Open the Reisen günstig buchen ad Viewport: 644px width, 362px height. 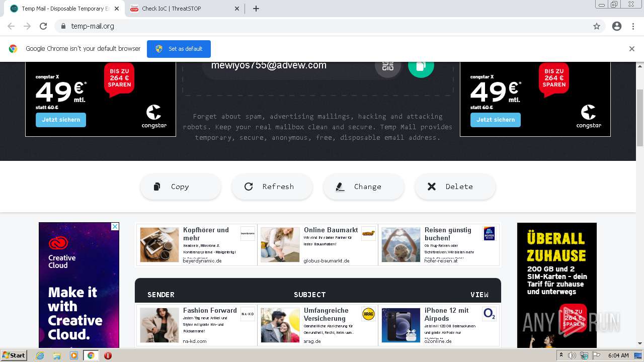pyautogui.click(x=439, y=244)
